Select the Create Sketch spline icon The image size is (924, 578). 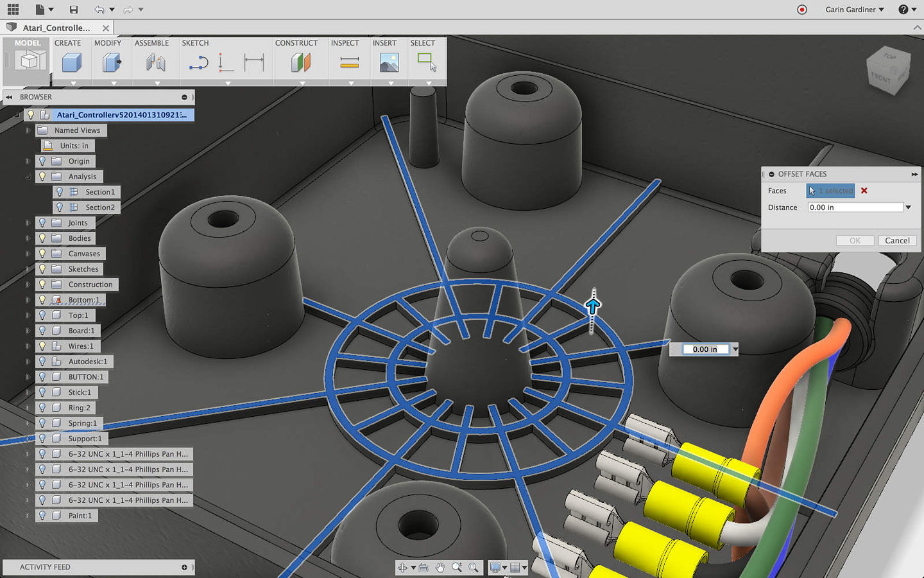tap(198, 62)
